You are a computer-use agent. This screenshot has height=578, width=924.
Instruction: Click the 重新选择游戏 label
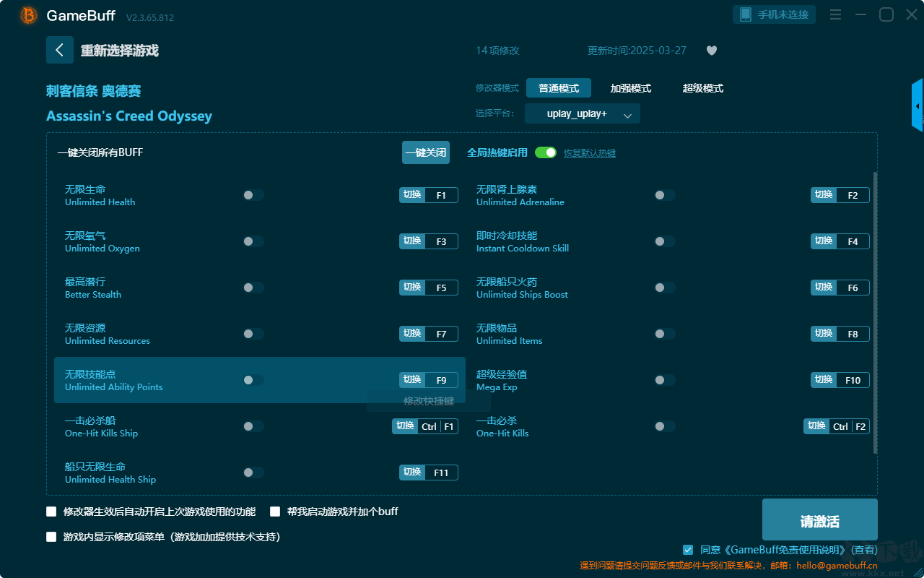[120, 51]
